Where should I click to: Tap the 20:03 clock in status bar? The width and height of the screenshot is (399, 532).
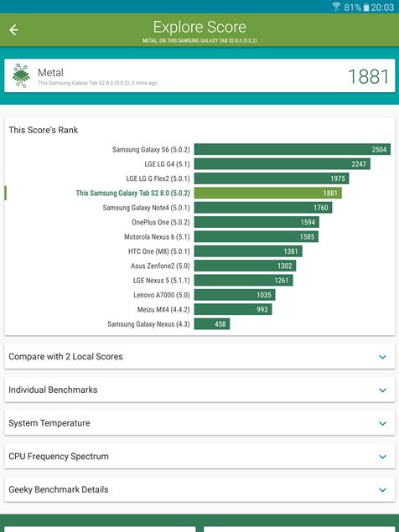point(382,8)
